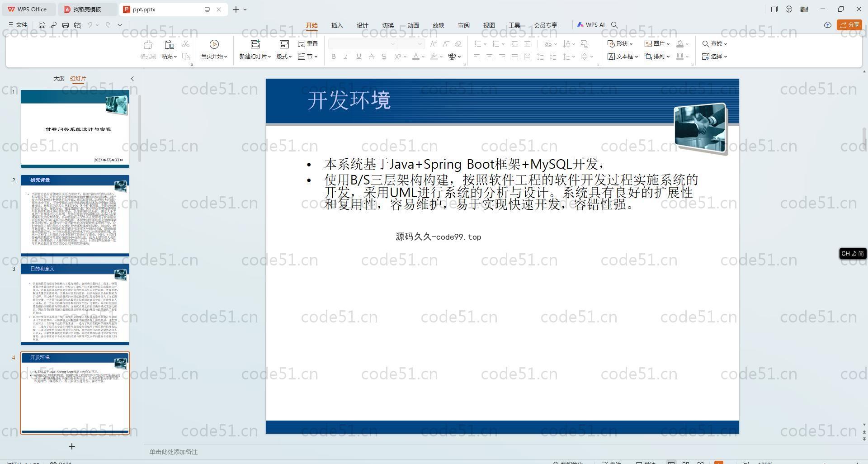Click the save icon in quick toolbar

pos(42,25)
